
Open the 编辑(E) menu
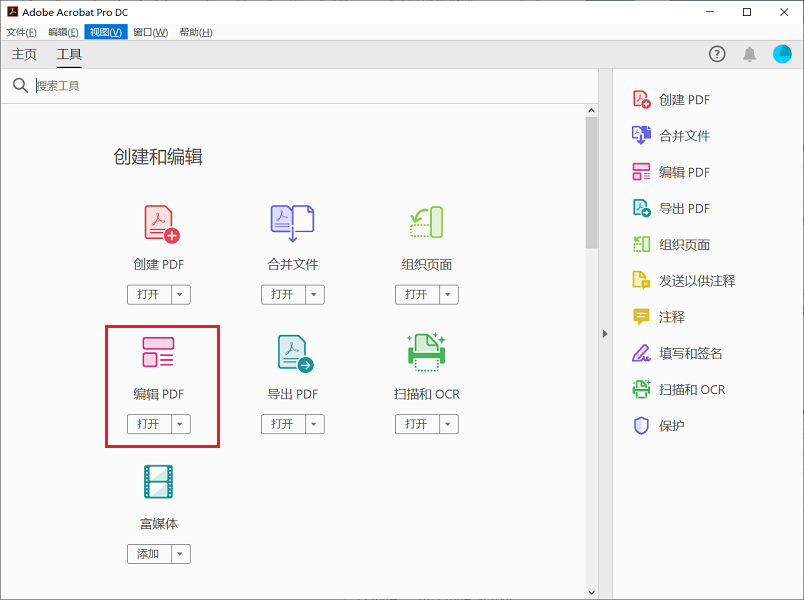63,32
